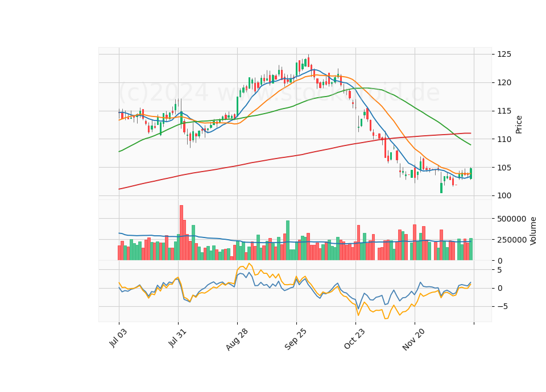Select the 105 price tick label
The image size is (546, 392).
pyautogui.click(x=504, y=168)
